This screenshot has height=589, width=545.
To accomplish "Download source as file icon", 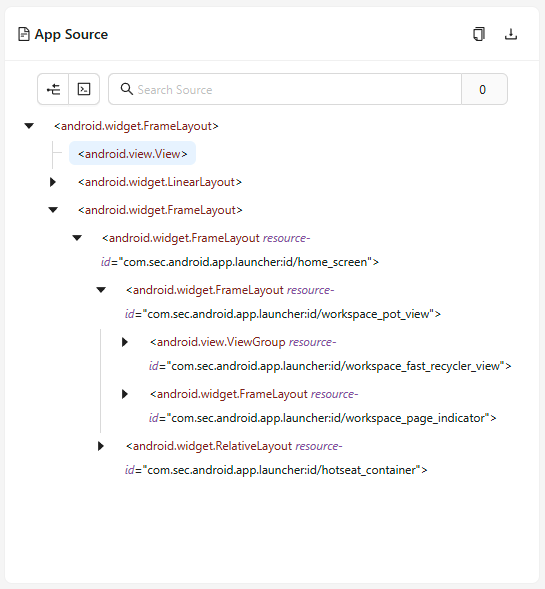I will [510, 34].
